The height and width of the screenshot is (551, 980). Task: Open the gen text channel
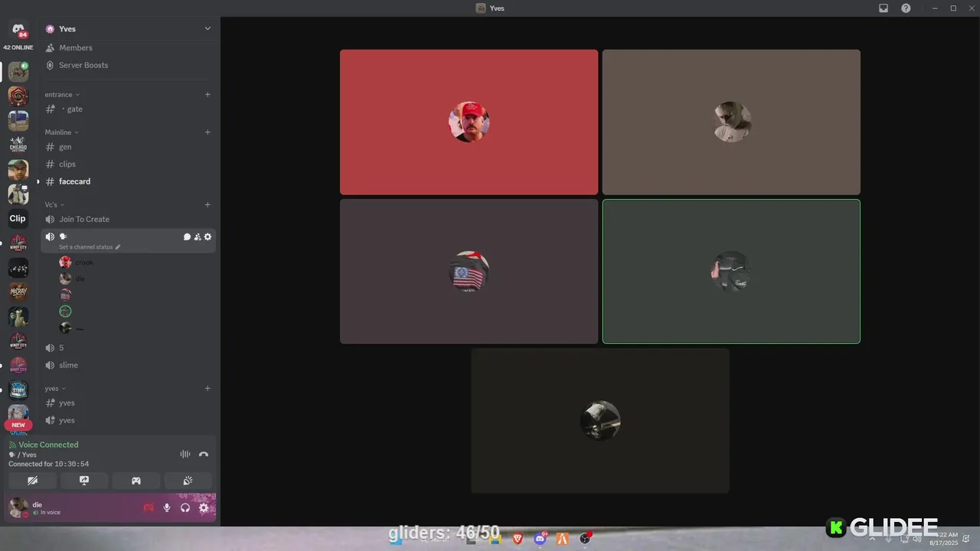[x=129, y=147]
